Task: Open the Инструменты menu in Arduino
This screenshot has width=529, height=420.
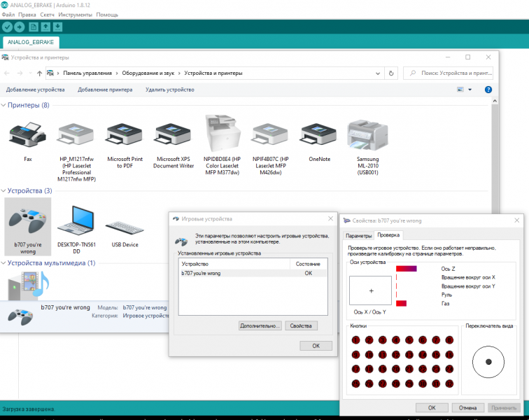Action: [x=75, y=15]
